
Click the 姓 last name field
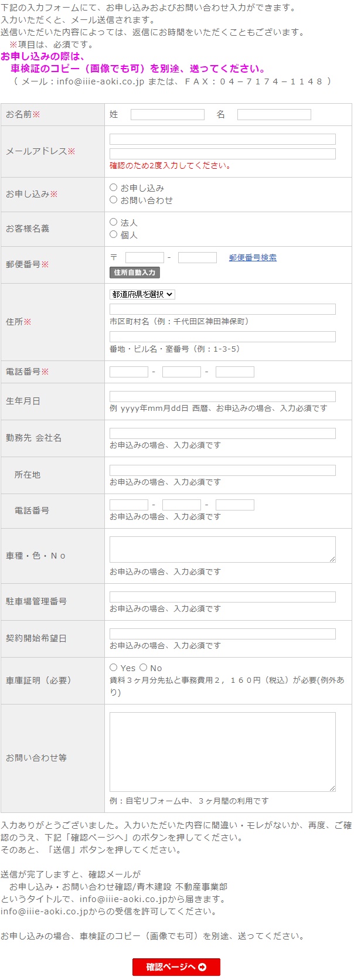click(x=167, y=115)
